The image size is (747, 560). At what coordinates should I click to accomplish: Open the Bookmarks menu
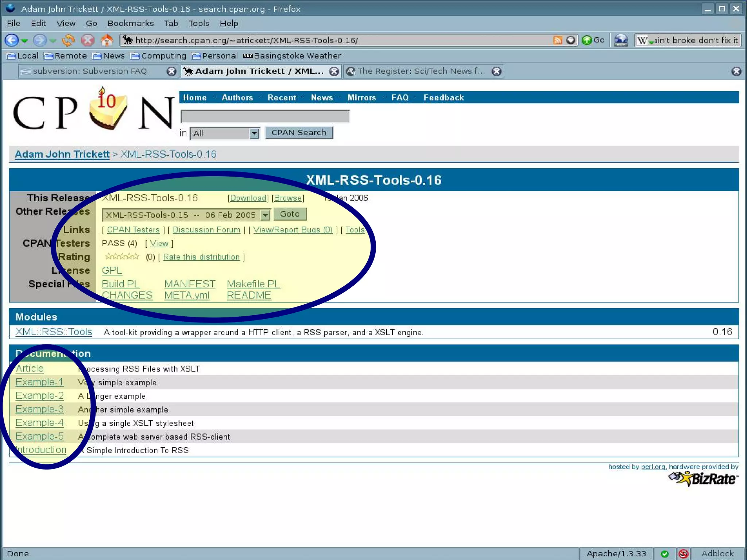point(130,23)
